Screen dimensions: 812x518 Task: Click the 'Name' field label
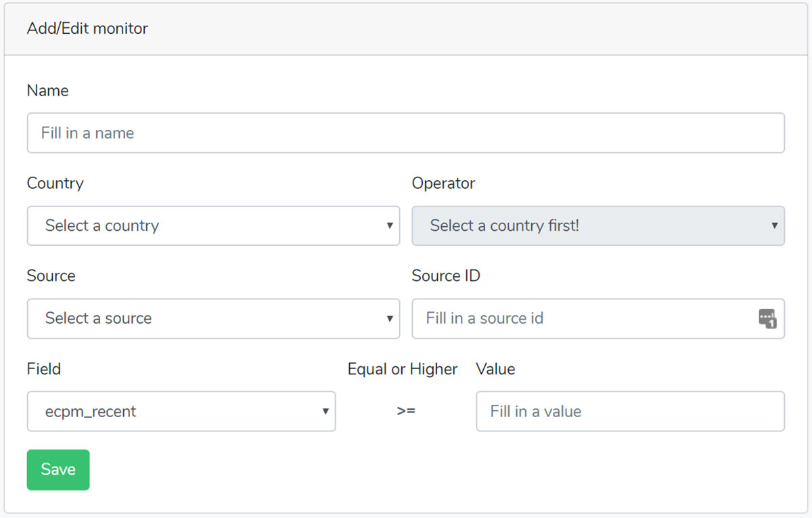[x=47, y=91]
